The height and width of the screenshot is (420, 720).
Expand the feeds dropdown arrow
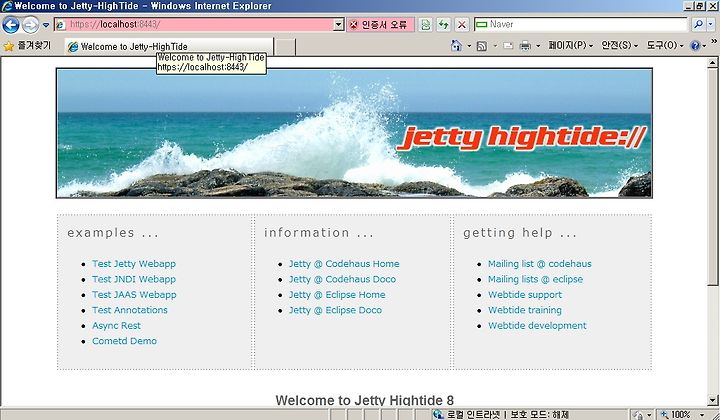[495, 46]
